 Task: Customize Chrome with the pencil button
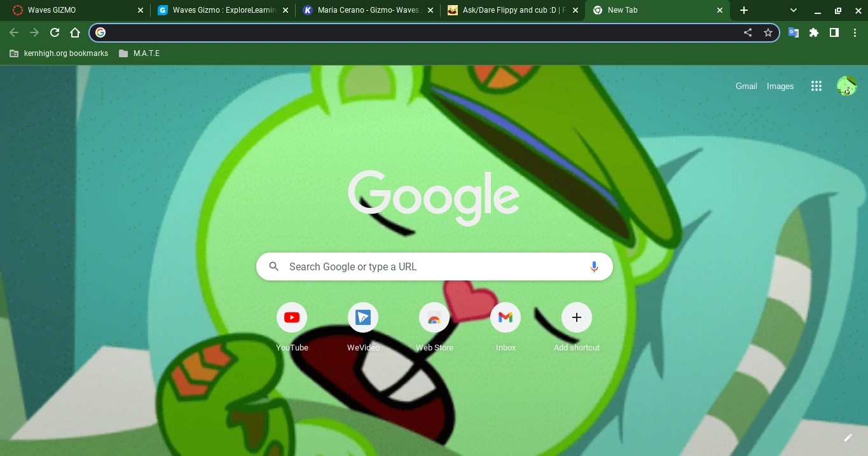tap(848, 438)
